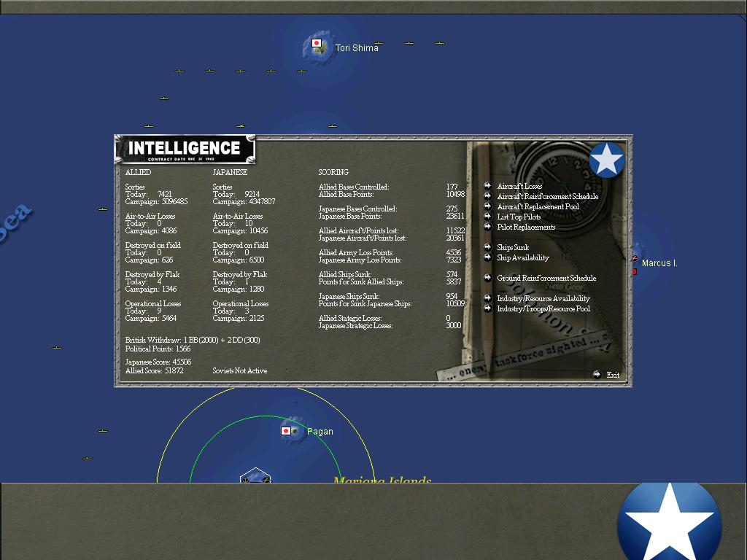
Task: Click the Japanese Bases Controlled value 275
Action: pos(452,209)
